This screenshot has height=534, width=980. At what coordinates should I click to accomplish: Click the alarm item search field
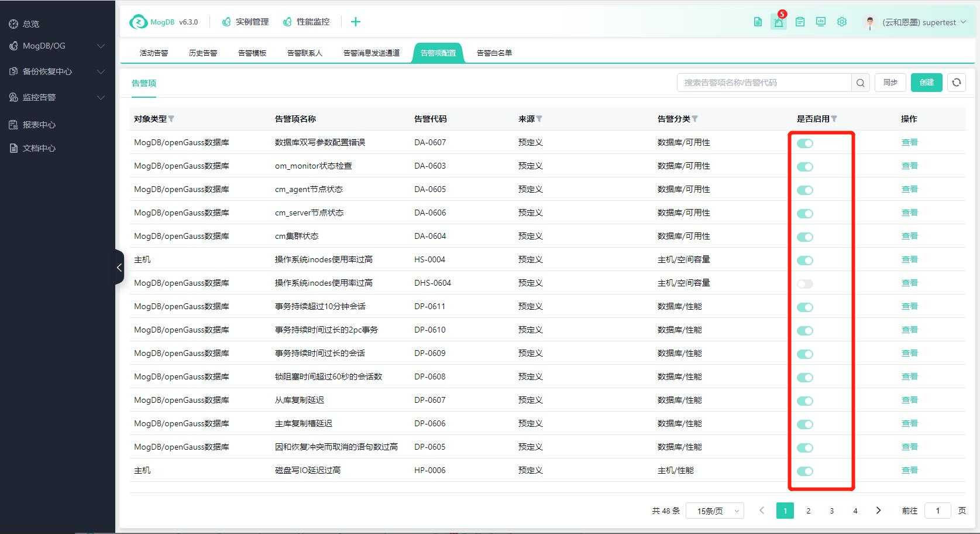point(764,83)
